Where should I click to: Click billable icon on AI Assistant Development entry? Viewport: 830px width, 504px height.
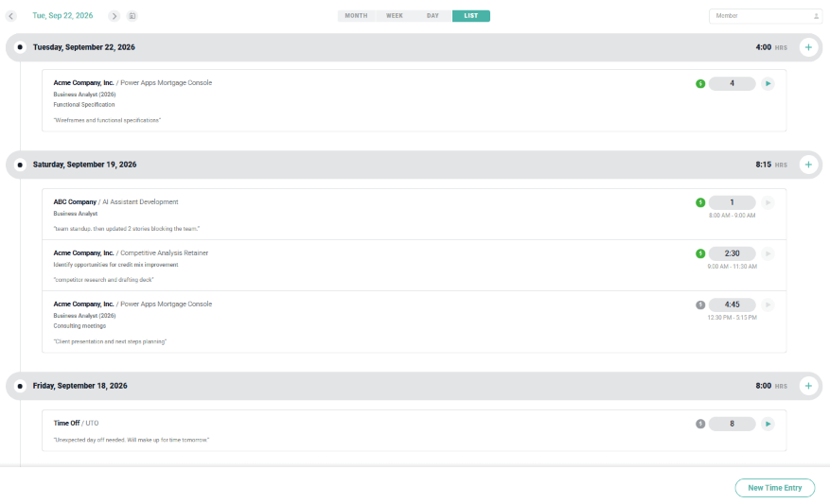[x=700, y=202]
